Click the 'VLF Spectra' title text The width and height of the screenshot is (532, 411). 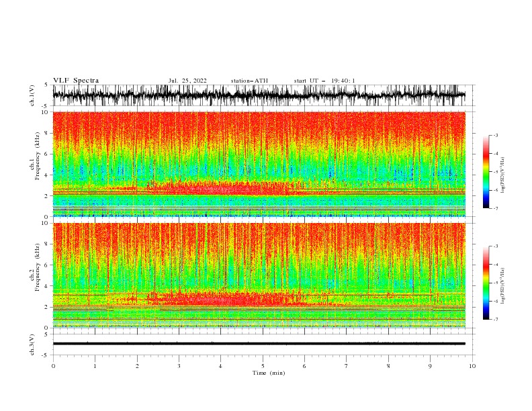point(76,81)
